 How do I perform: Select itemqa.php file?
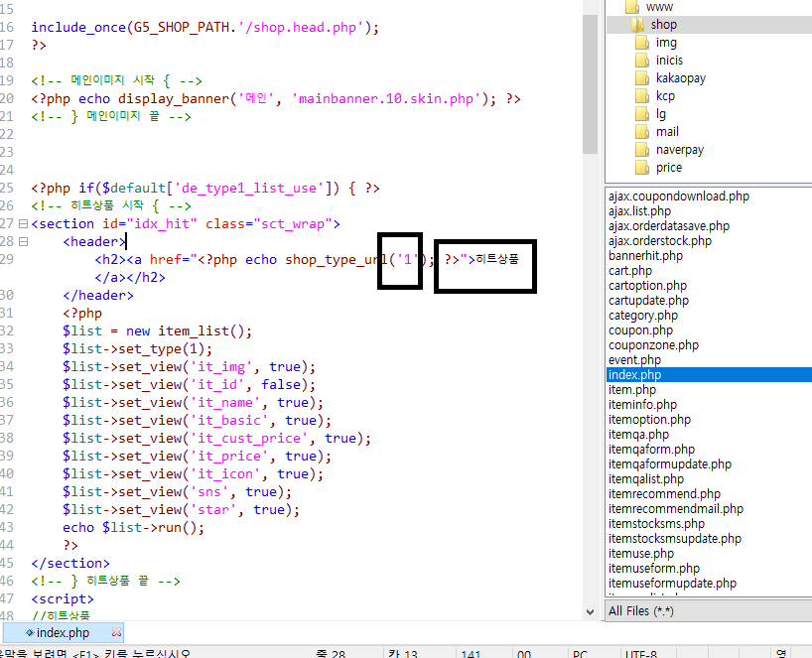pyautogui.click(x=638, y=435)
